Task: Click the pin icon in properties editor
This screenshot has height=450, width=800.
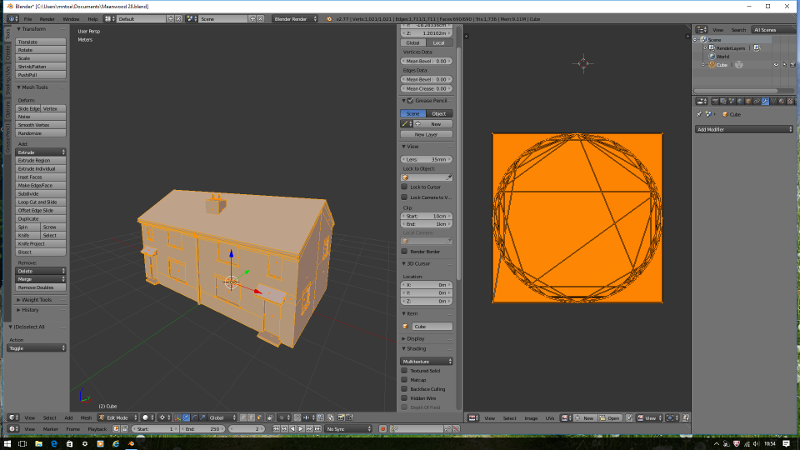Action: 699,114
